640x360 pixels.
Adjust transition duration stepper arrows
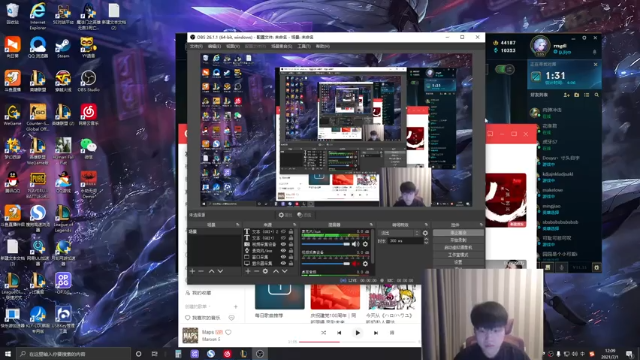(x=426, y=241)
